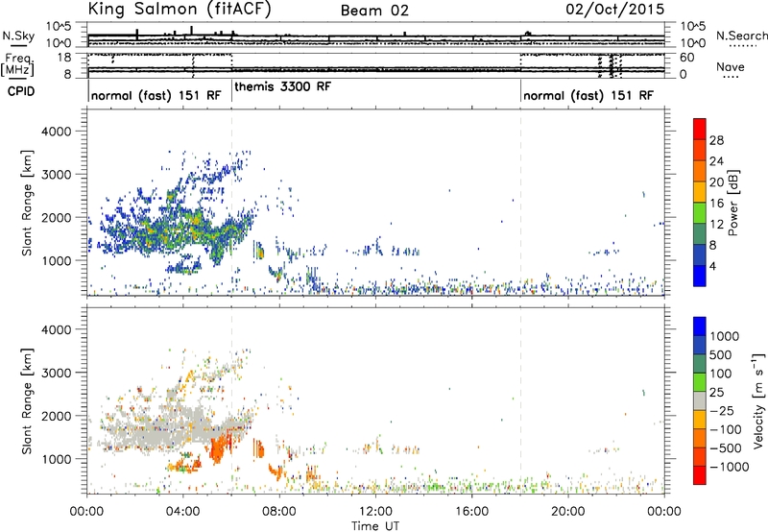Click the '16:00' time axis tick label
The width and height of the screenshot is (768, 532).
(471, 512)
